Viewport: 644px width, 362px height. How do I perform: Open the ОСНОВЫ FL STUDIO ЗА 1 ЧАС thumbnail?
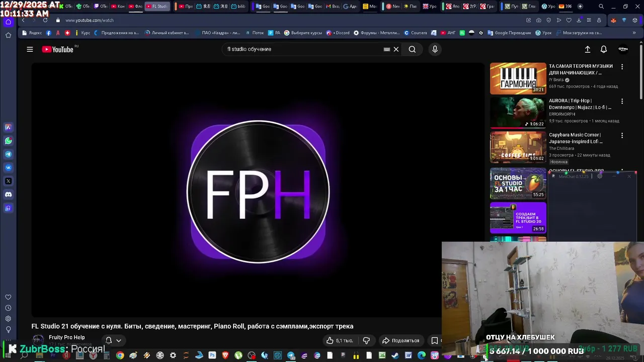click(518, 184)
